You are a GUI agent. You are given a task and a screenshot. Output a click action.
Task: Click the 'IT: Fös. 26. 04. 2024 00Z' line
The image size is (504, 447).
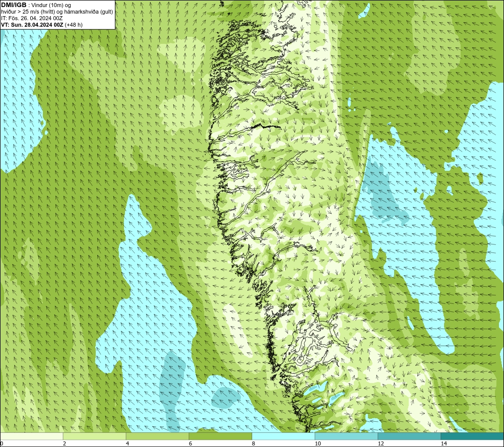[32, 18]
